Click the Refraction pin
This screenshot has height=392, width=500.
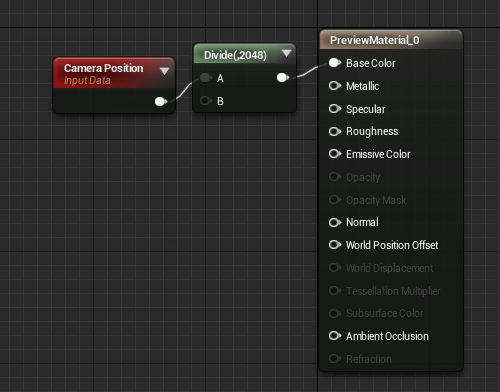(x=335, y=359)
